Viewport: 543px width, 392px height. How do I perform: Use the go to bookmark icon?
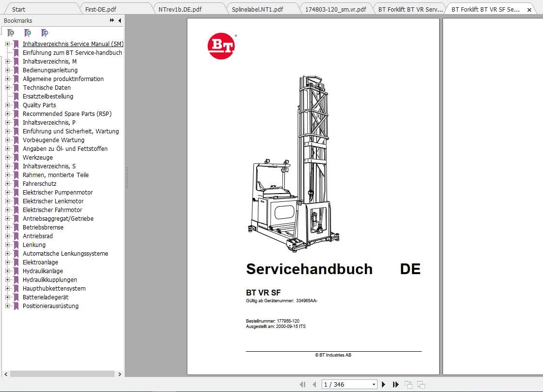click(x=45, y=33)
